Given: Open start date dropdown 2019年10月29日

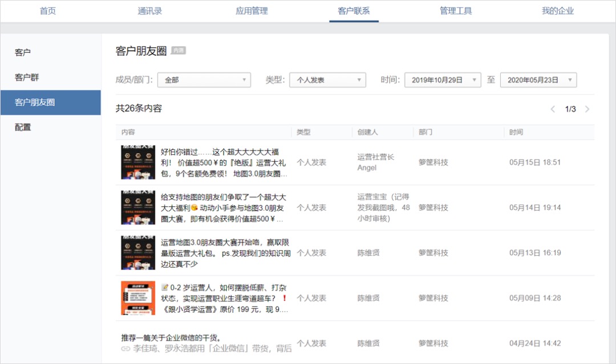Looking at the screenshot, I should tap(443, 80).
